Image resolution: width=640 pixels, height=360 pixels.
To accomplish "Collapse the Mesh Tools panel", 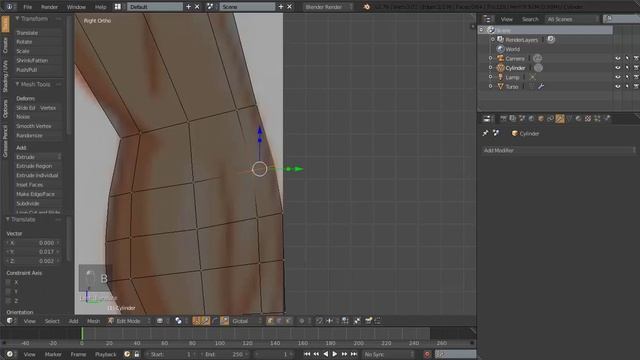I will coord(18,84).
